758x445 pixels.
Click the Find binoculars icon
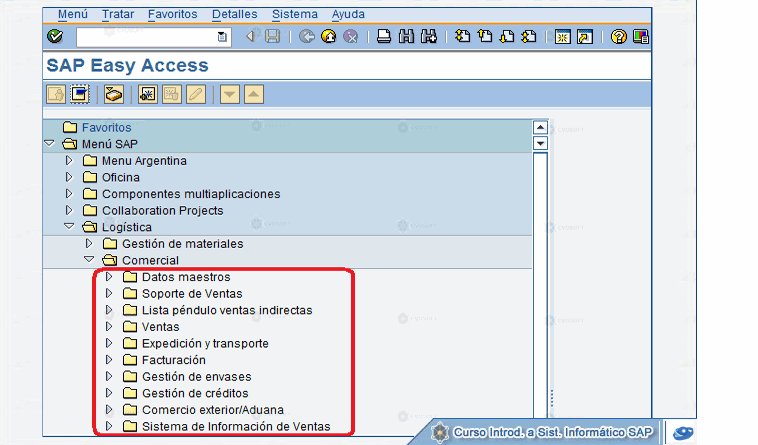(x=406, y=36)
